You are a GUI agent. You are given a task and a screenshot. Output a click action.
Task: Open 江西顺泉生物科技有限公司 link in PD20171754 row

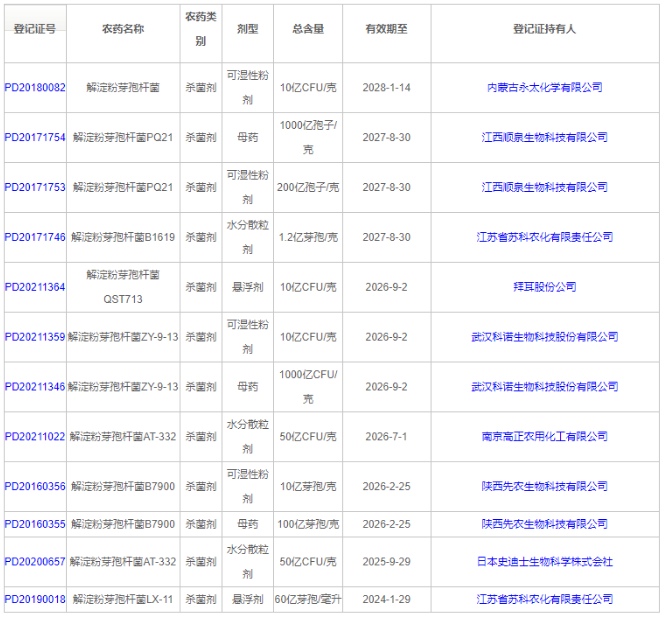click(x=545, y=138)
